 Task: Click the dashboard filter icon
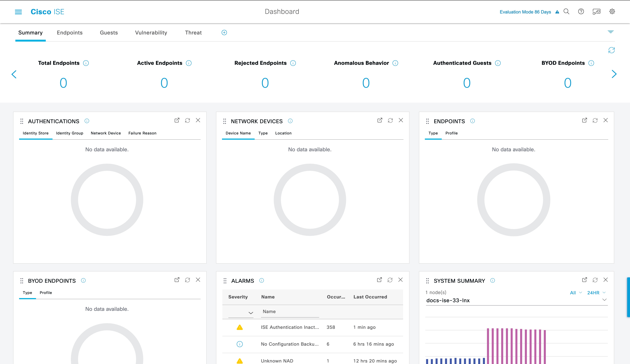click(x=611, y=32)
